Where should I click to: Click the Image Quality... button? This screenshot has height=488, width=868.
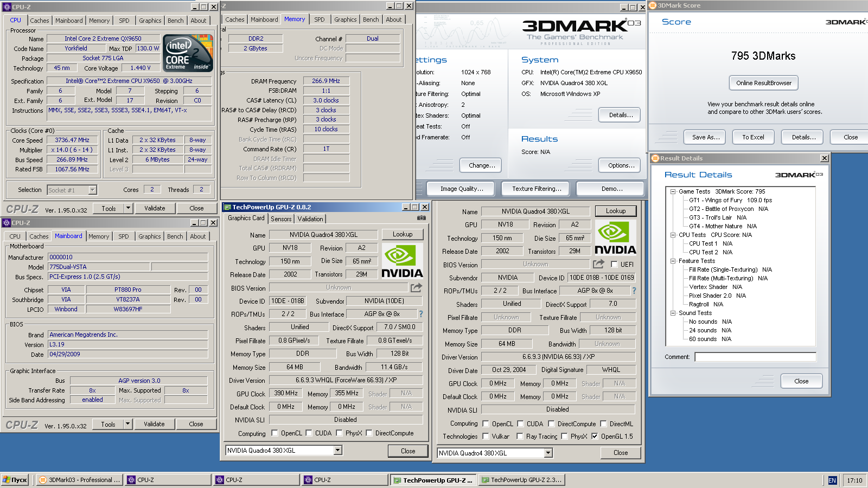[462, 189]
